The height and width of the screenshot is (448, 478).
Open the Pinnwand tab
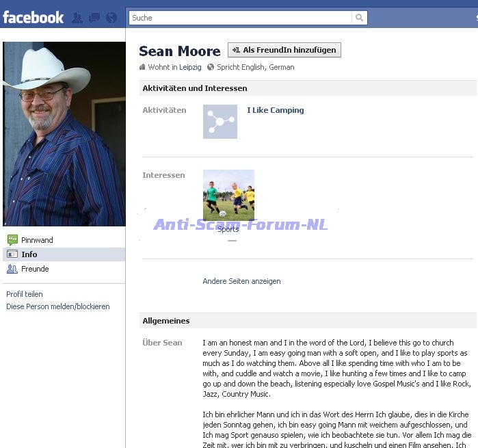coord(37,240)
